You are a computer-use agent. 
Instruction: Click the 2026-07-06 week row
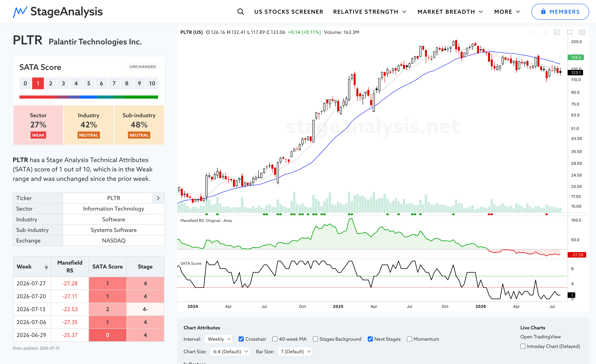click(89, 322)
